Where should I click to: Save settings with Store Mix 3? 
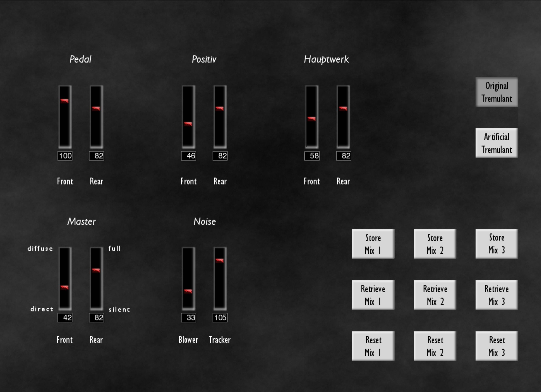point(497,244)
